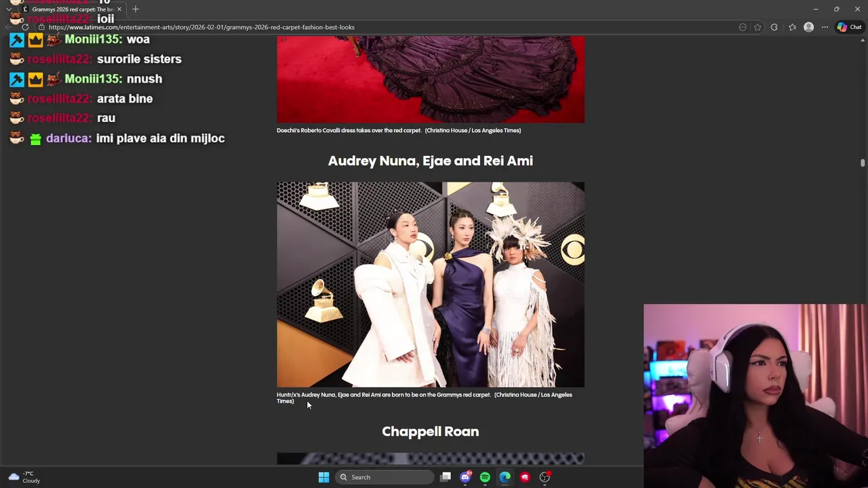The width and height of the screenshot is (868, 488).
Task: Click the taskbar Search box
Action: pyautogui.click(x=386, y=477)
